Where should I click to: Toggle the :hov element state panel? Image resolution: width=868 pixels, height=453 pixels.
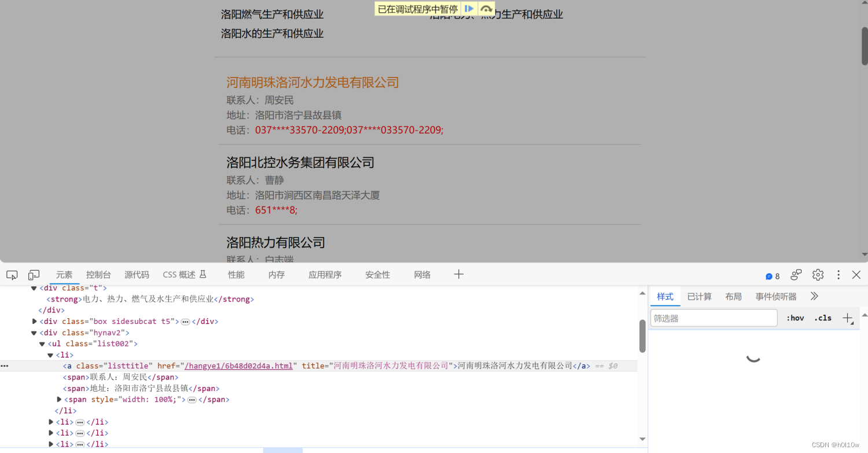(795, 318)
